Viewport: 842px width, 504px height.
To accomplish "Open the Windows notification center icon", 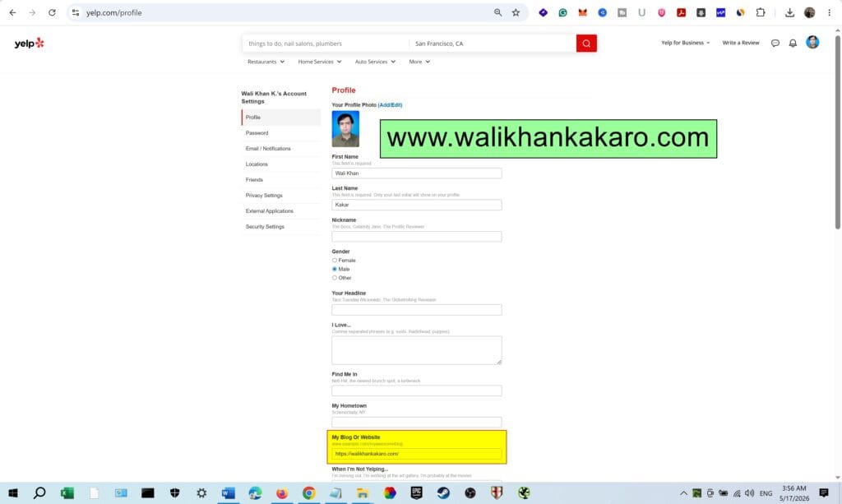I will tap(824, 492).
